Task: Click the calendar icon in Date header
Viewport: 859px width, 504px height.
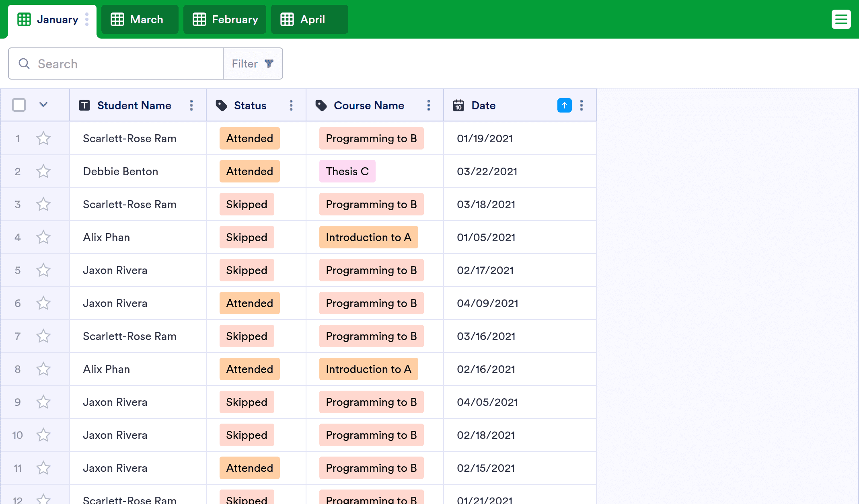Action: [x=458, y=105]
